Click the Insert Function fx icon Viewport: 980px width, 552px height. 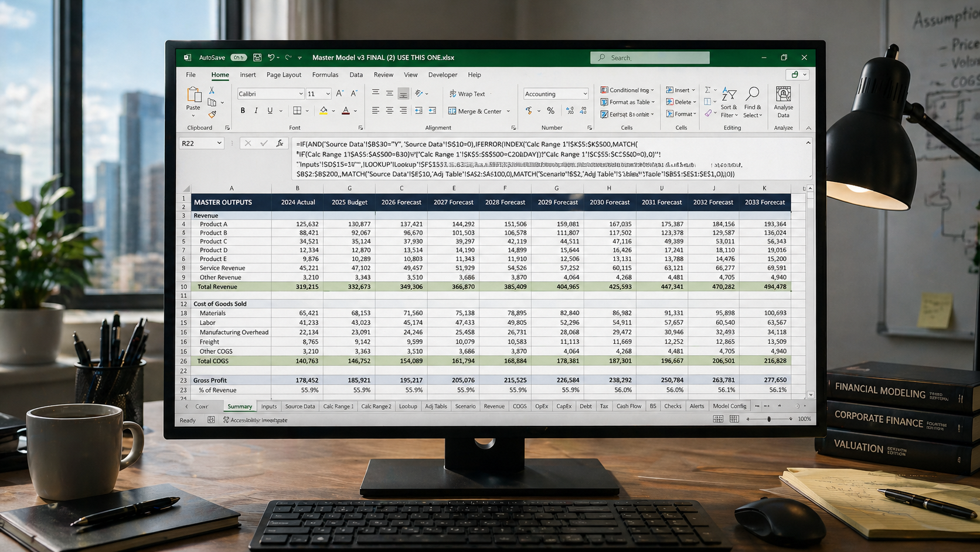(x=280, y=143)
